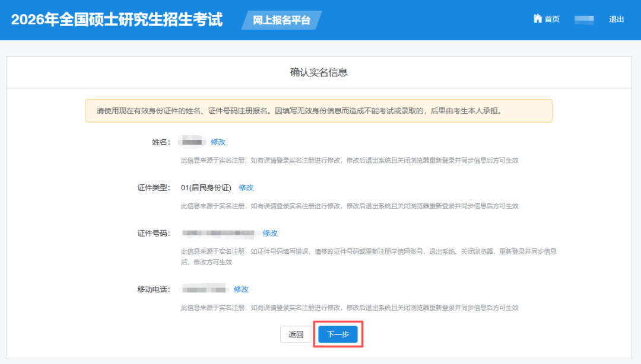Click the blurred 移动电话 number value
This screenshot has width=641, height=364.
[205, 289]
